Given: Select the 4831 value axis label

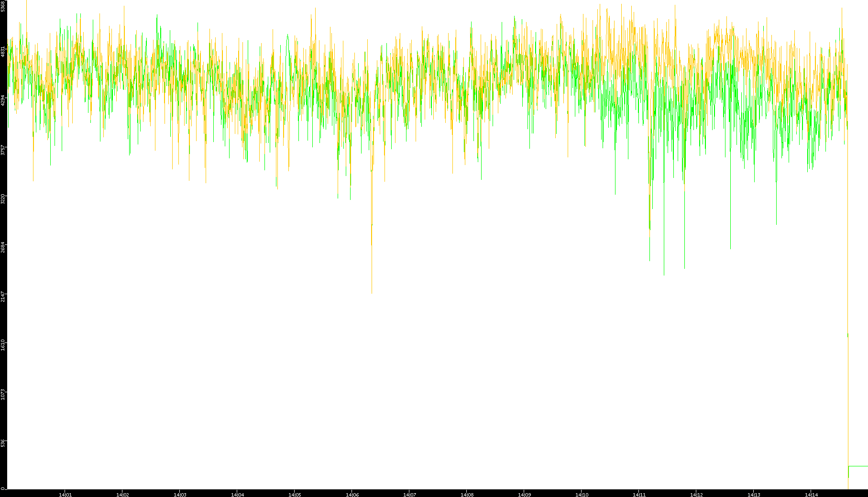Looking at the screenshot, I should [3, 52].
